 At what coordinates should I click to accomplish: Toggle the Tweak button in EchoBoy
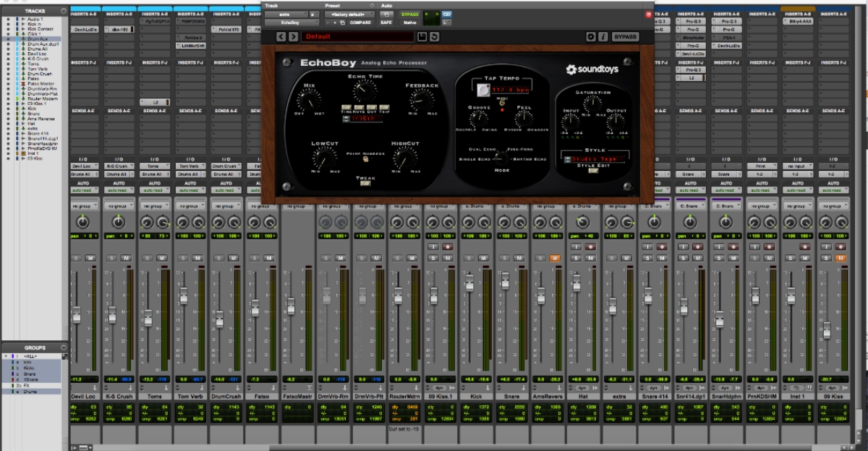coord(365,182)
